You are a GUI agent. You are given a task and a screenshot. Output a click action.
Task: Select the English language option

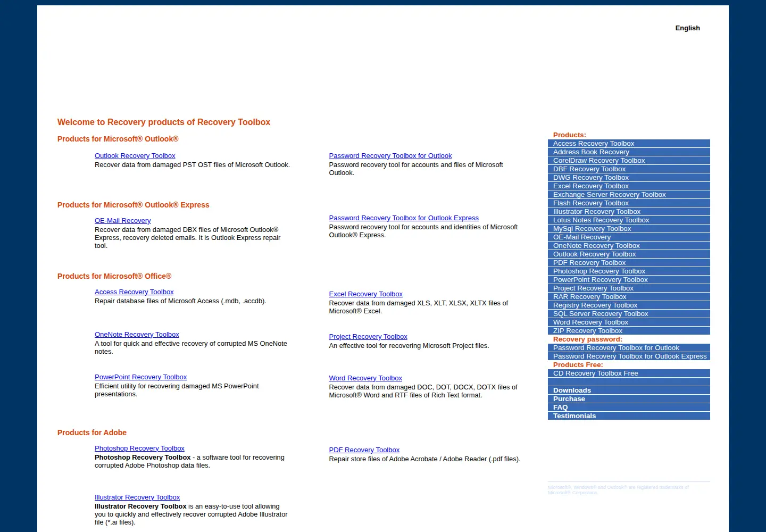pos(687,28)
